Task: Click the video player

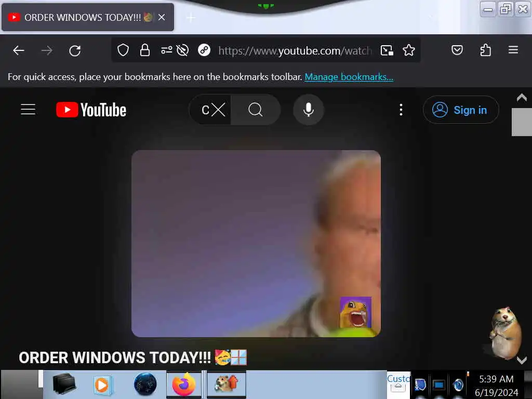Action: pos(256,243)
